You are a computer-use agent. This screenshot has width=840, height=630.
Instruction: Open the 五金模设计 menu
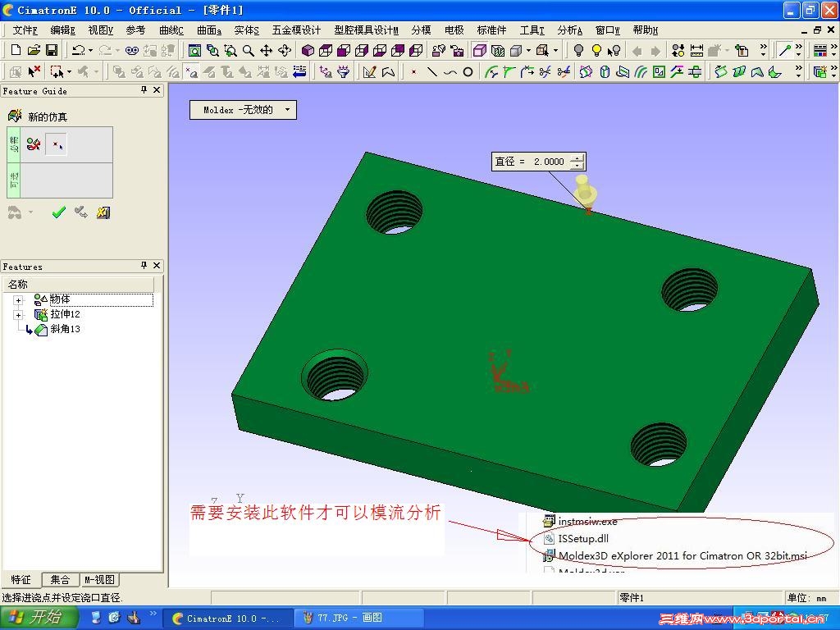pos(296,30)
